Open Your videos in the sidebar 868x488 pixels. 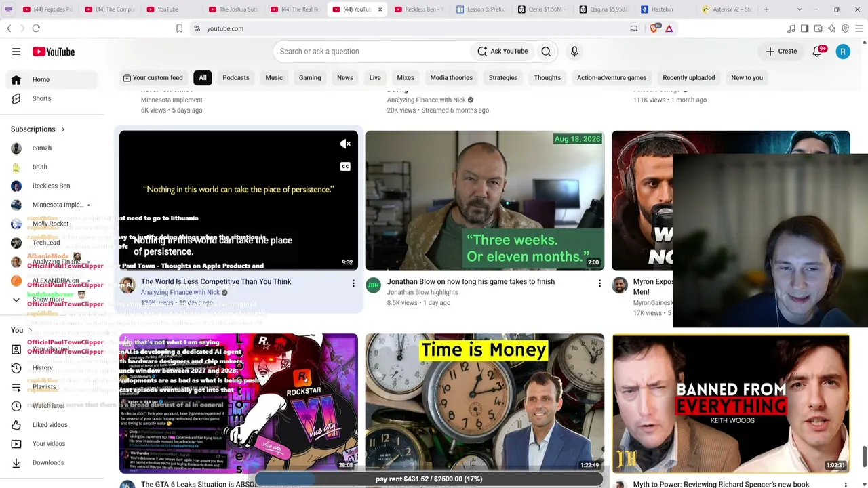[52, 444]
